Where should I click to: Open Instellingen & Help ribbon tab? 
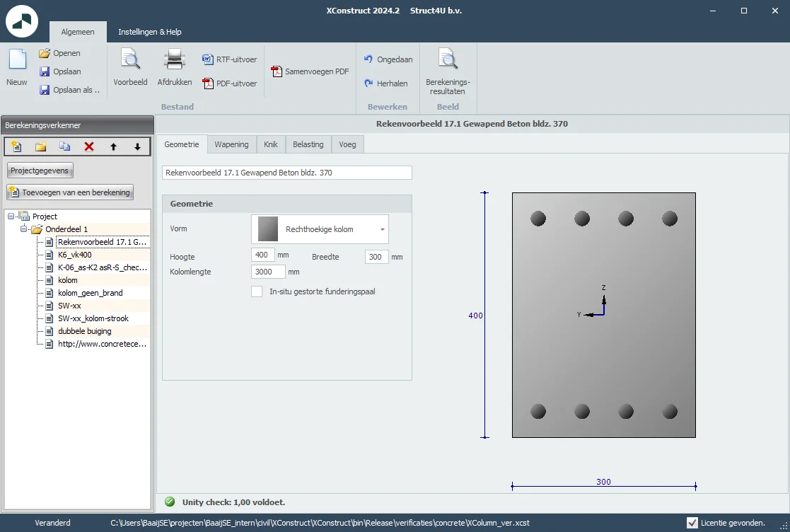pyautogui.click(x=150, y=32)
